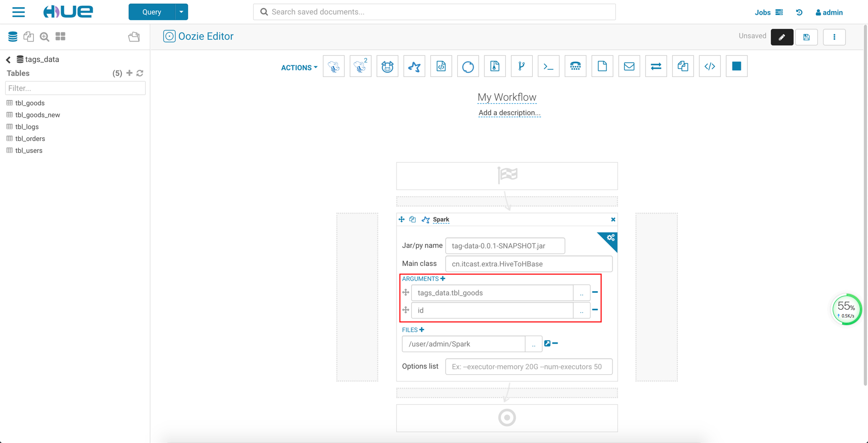Click Add a description link
868x443 pixels.
(x=509, y=113)
